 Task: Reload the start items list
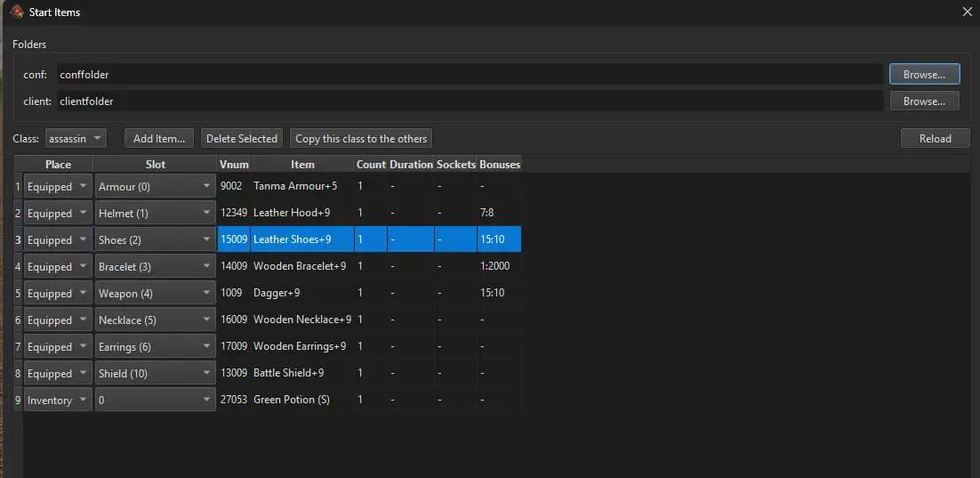coord(935,138)
